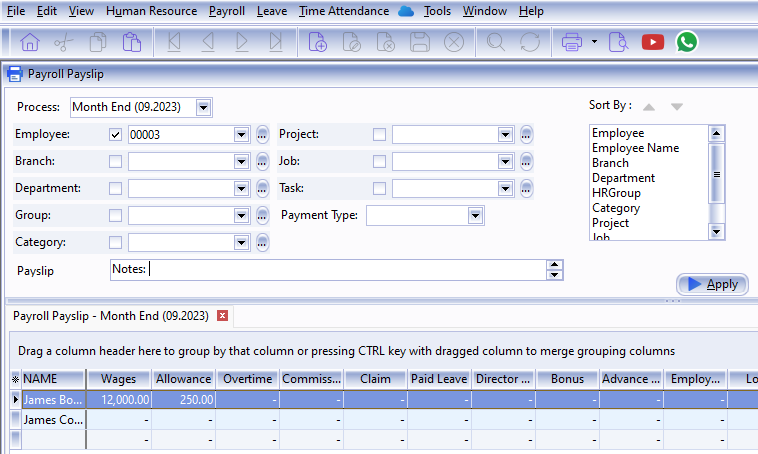Click Department lookup ellipsis button

[x=262, y=189]
